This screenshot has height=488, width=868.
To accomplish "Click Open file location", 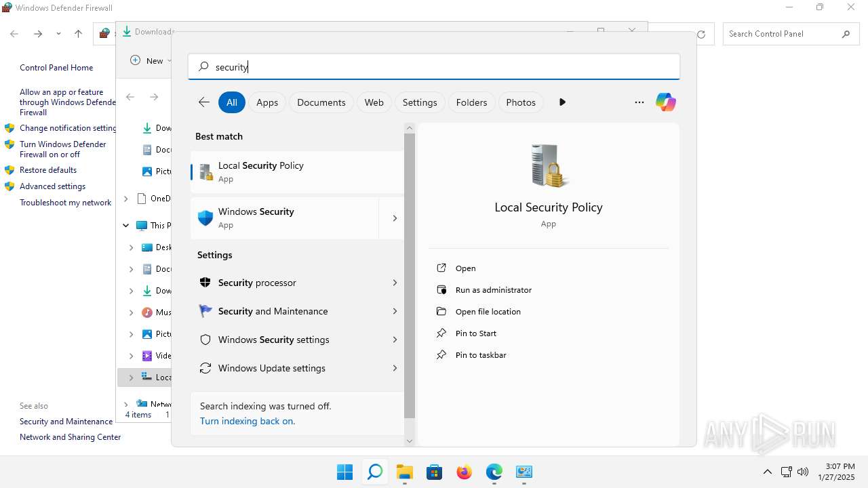I will 488,312.
